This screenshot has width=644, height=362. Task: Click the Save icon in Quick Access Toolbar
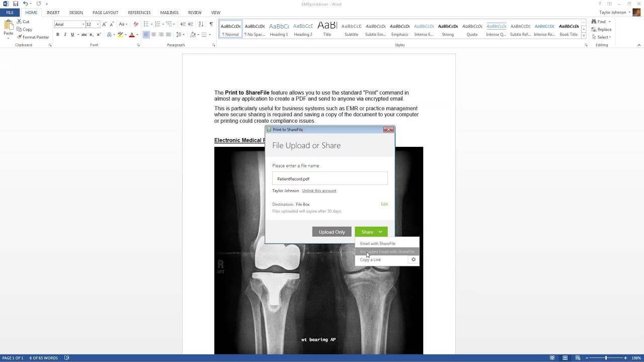[x=16, y=4]
